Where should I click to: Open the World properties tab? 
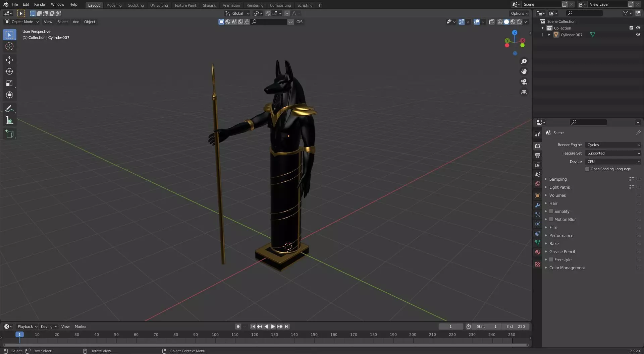click(x=538, y=184)
